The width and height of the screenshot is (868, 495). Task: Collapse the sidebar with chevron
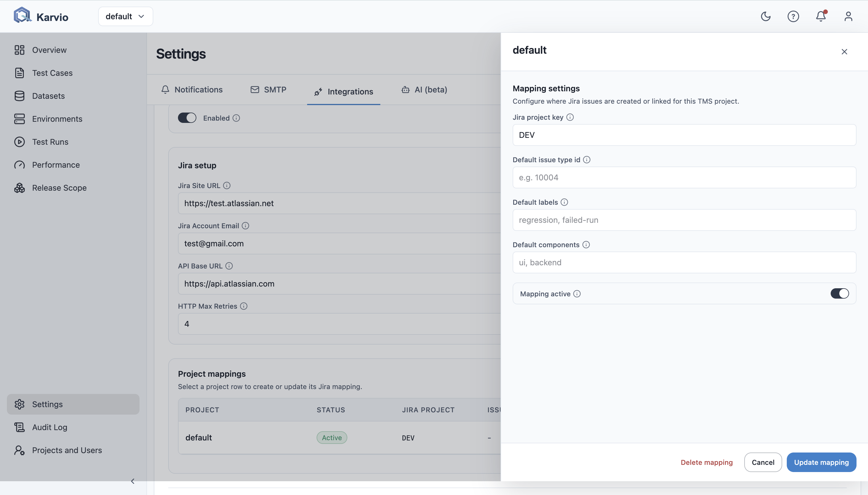(x=133, y=481)
